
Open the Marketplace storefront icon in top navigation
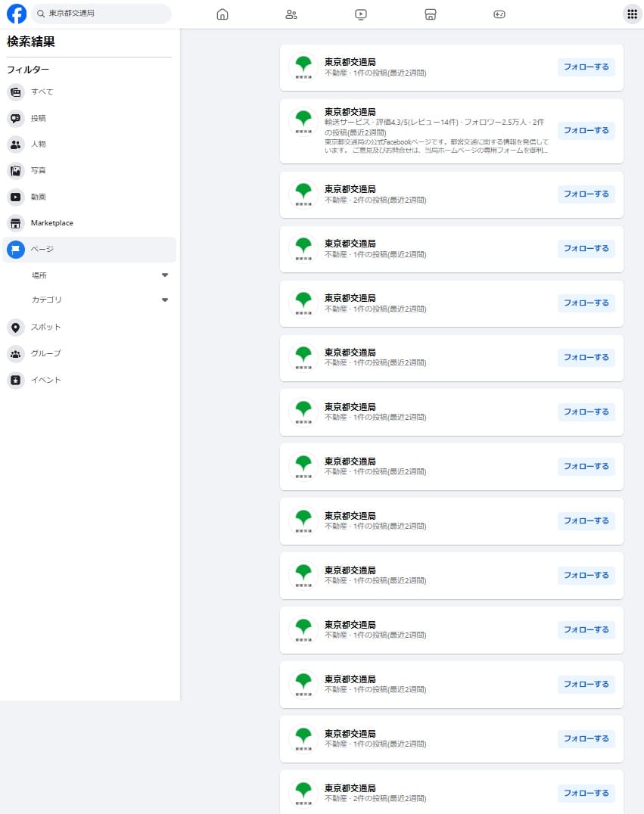[431, 14]
